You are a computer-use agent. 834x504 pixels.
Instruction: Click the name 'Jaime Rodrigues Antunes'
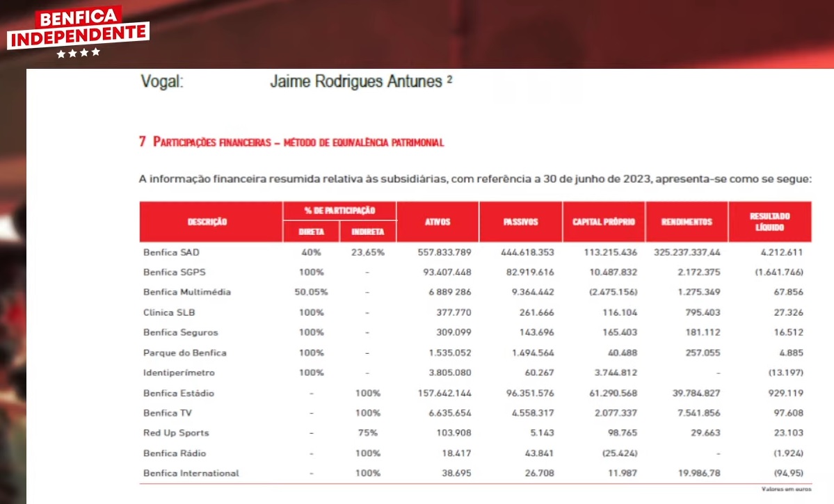[356, 81]
